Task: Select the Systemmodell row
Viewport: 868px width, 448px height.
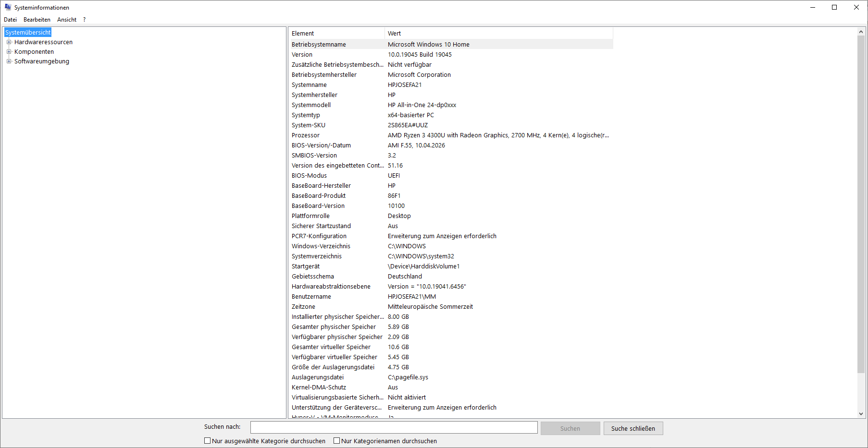Action: pos(451,105)
